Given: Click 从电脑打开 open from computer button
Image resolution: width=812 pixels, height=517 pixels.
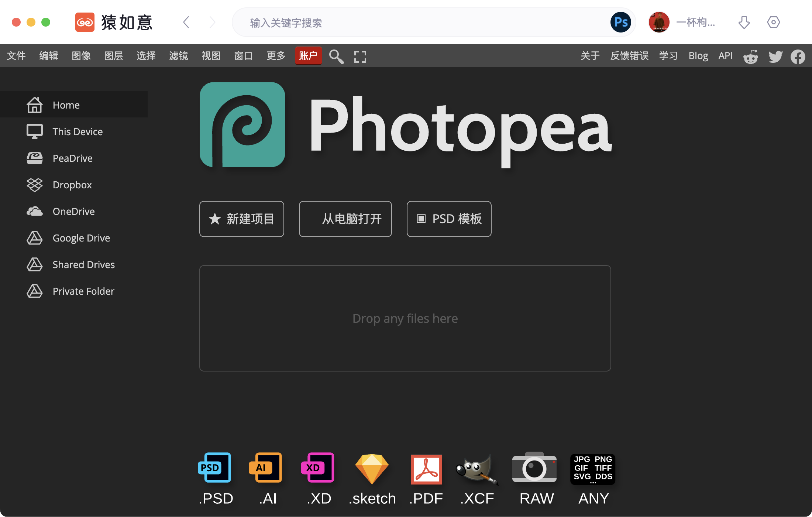Looking at the screenshot, I should pyautogui.click(x=345, y=219).
